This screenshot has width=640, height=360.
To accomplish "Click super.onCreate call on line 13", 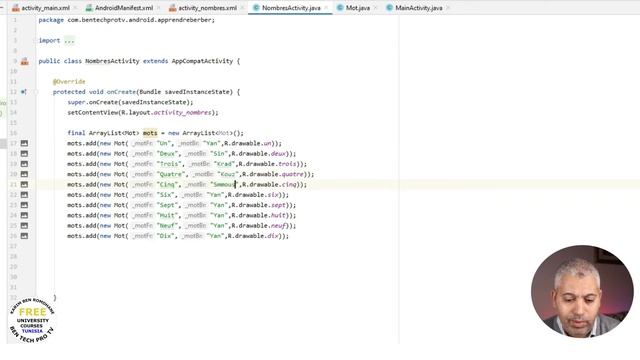I will point(130,102).
